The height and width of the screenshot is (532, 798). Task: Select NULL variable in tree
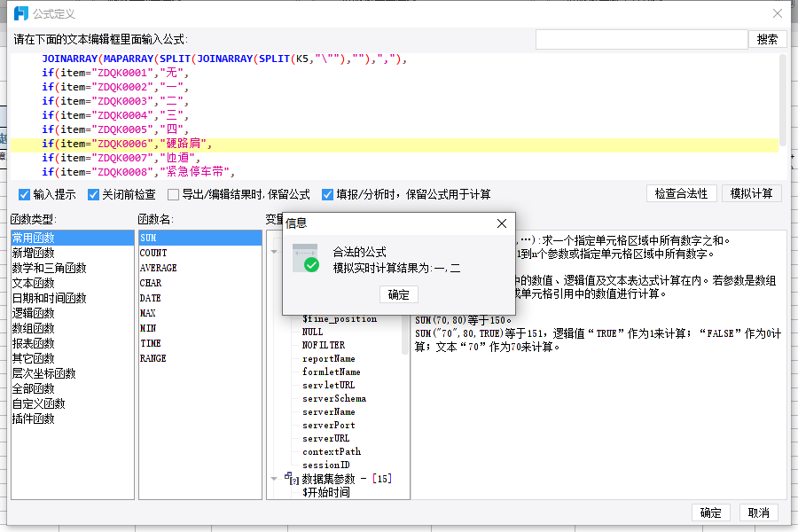tap(312, 332)
